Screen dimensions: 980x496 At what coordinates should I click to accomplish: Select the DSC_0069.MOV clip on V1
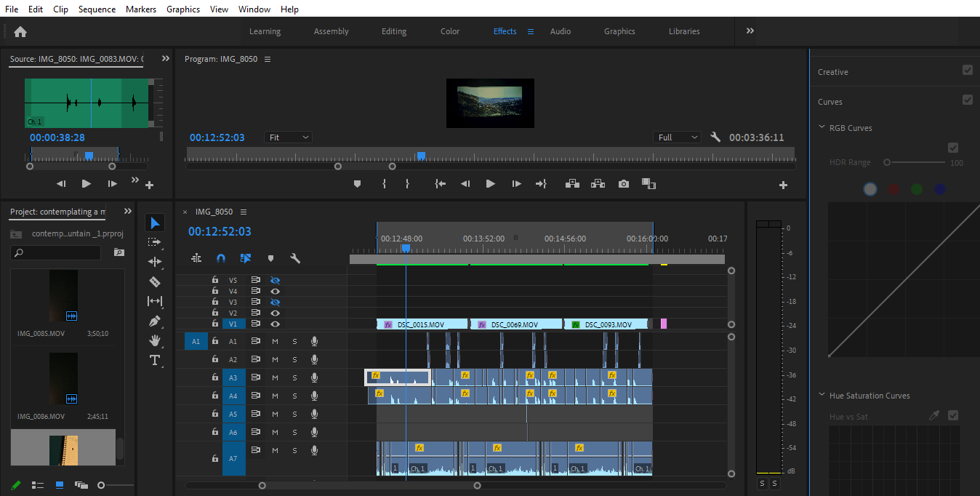point(515,324)
